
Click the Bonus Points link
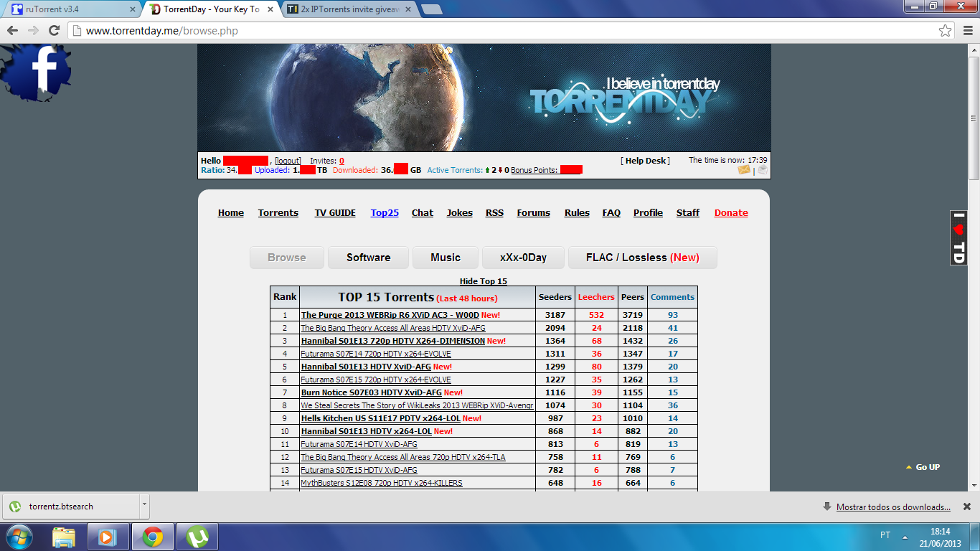pyautogui.click(x=534, y=170)
